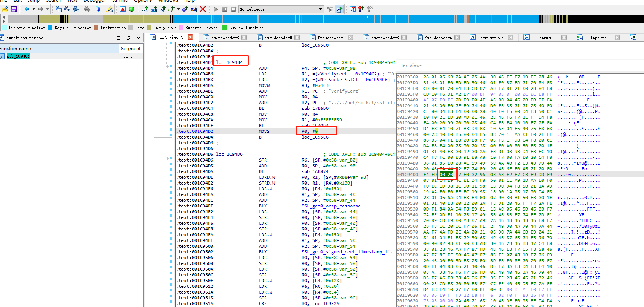This screenshot has height=307, width=644.
Task: Click the red X delete toolbar icon
Action: (x=203, y=9)
